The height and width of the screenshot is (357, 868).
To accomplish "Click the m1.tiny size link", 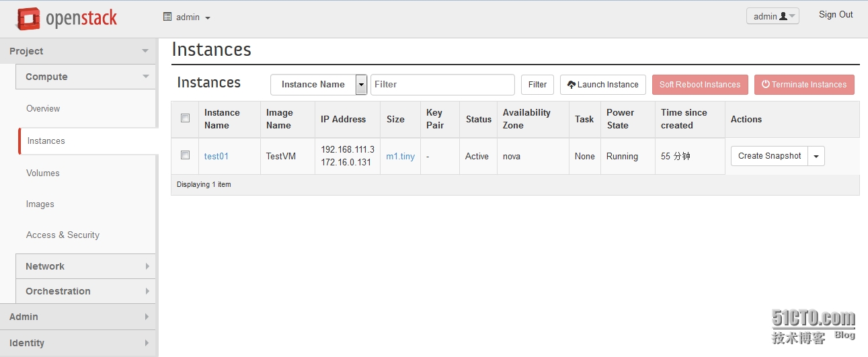I will coord(401,156).
